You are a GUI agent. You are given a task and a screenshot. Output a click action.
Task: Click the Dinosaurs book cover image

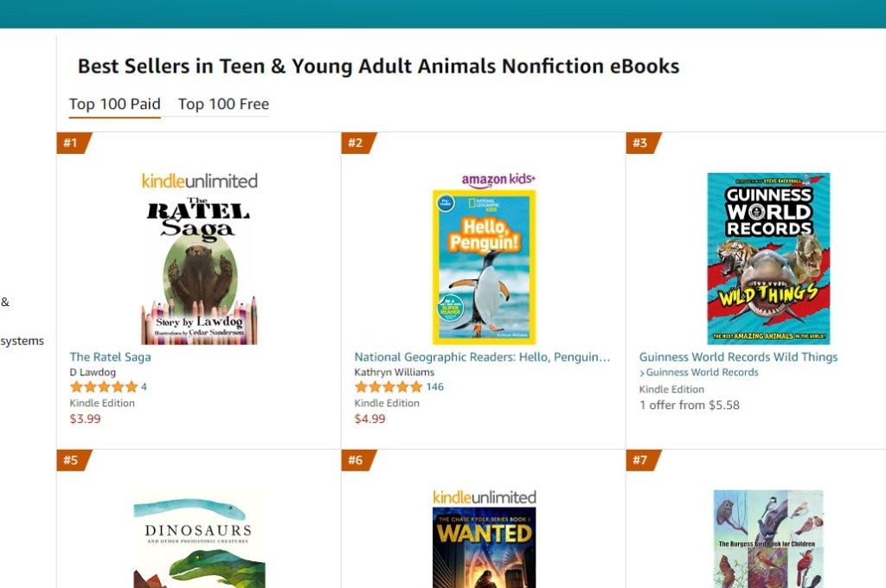point(199,540)
